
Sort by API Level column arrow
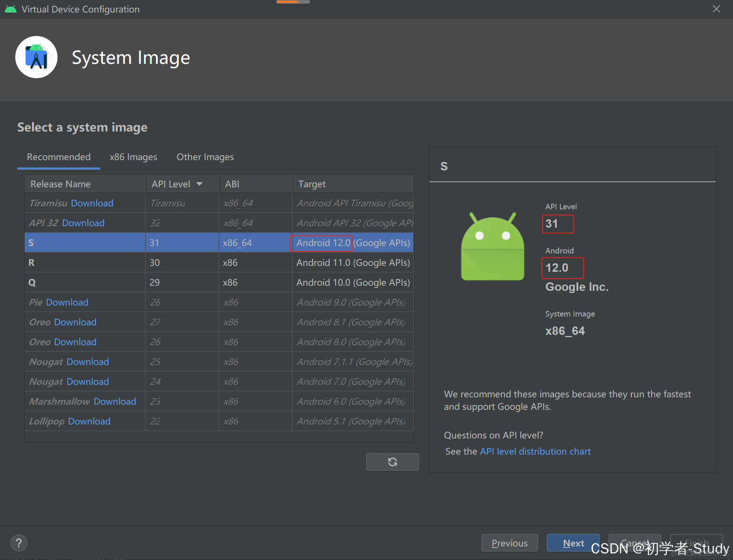point(199,184)
